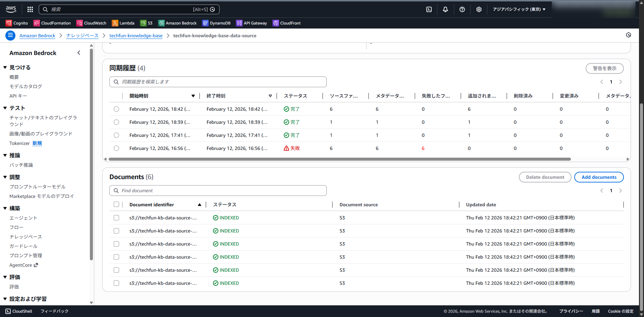Open the notifications bell
644x317 pixels.
[x=445, y=9]
